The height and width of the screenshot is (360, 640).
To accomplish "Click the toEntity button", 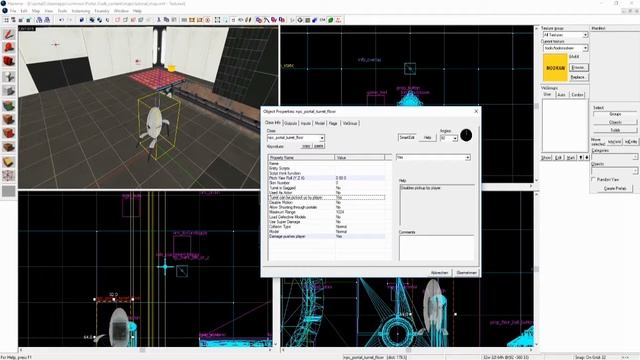I will tap(631, 142).
